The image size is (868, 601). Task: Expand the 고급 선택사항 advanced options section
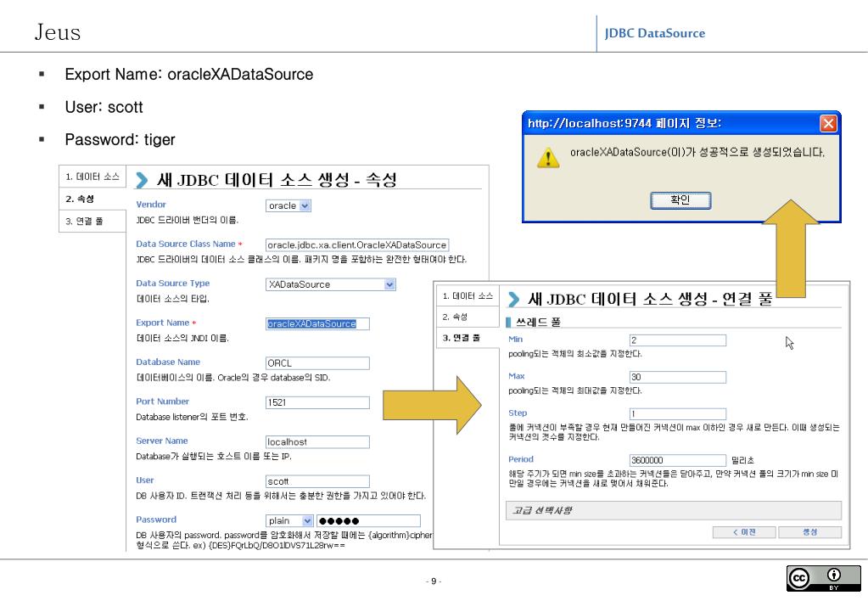tap(674, 510)
